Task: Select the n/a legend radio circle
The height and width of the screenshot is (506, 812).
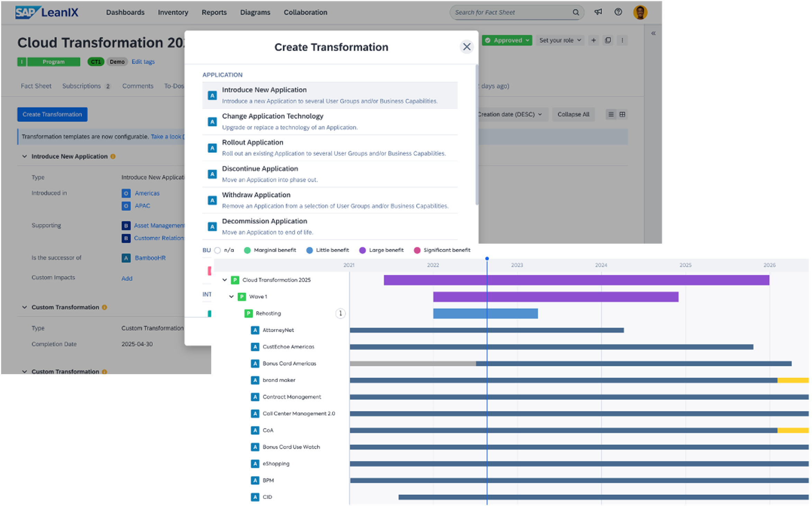Action: [x=217, y=250]
